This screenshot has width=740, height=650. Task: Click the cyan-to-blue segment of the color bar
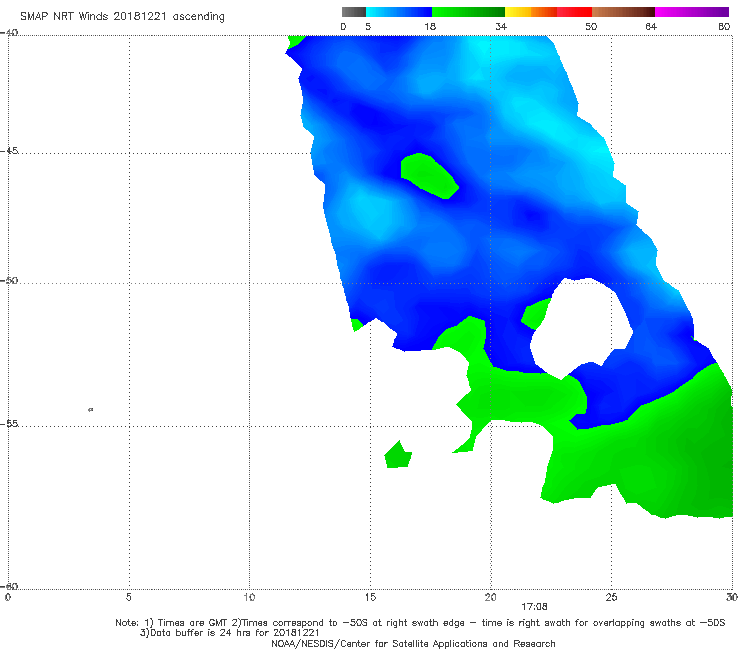(x=399, y=12)
